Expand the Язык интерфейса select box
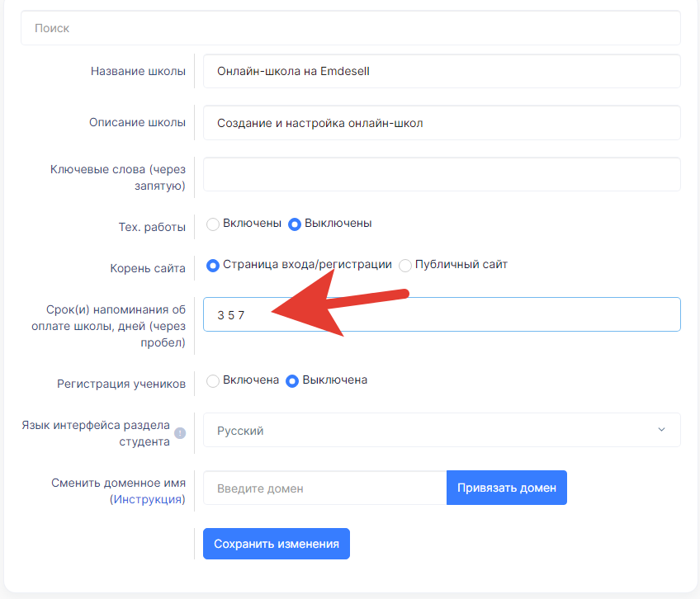 pos(442,430)
